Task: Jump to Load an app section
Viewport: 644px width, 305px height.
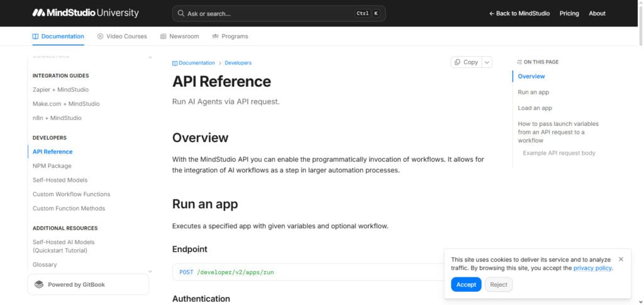Action: tap(535, 108)
